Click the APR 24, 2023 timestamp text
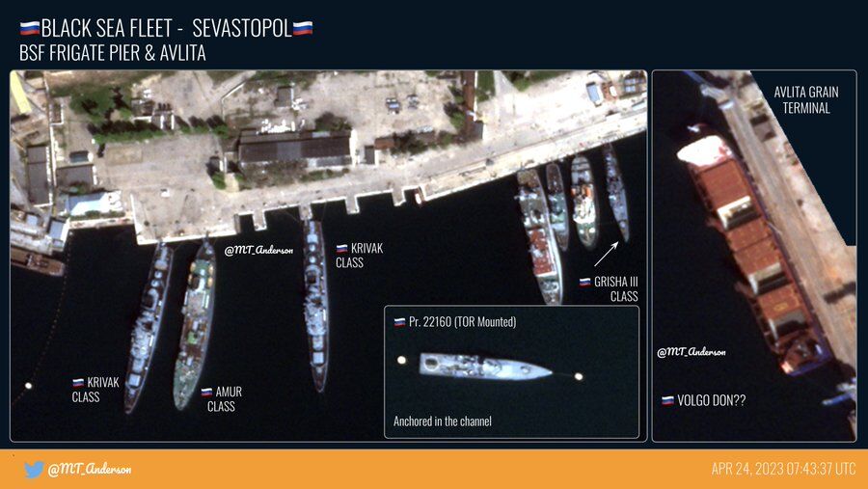 pos(783,469)
